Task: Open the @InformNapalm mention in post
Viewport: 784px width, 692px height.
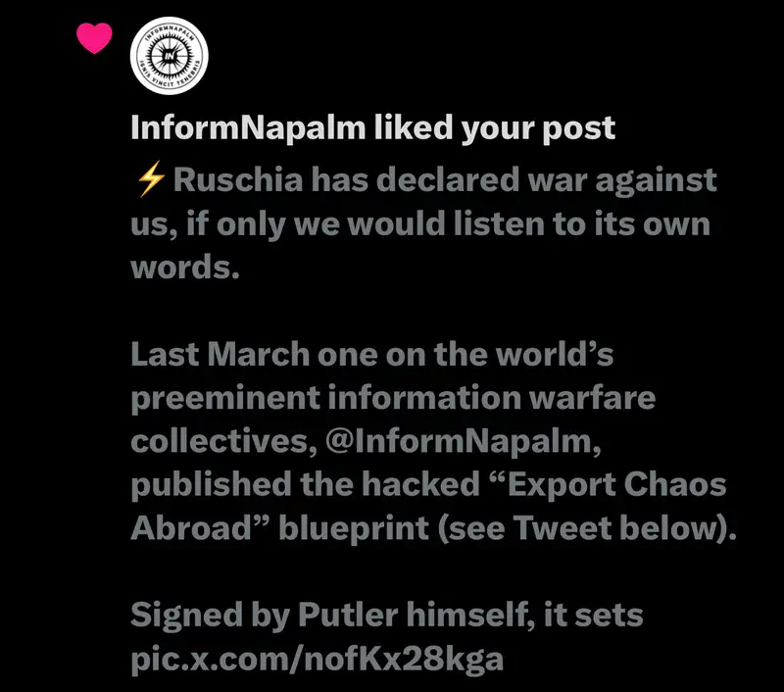Action: pos(460,442)
